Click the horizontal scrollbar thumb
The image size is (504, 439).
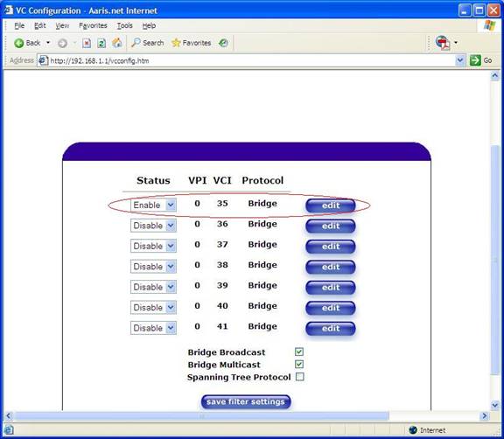202,416
